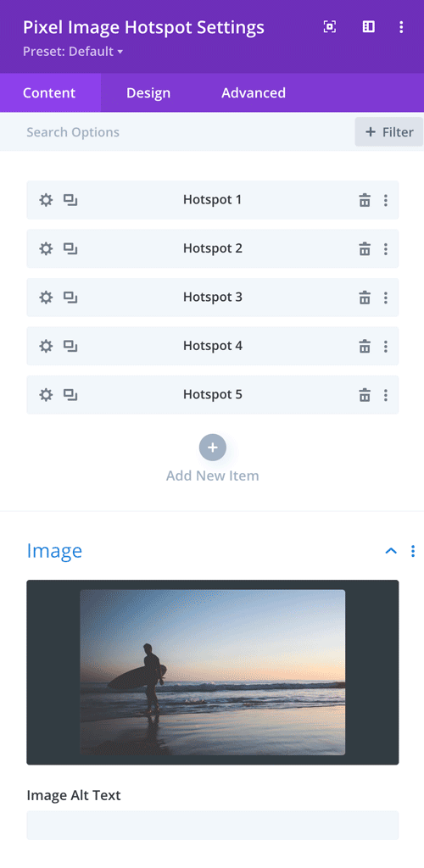Click Add New Item plus button
The width and height of the screenshot is (424, 868).
pos(213,448)
